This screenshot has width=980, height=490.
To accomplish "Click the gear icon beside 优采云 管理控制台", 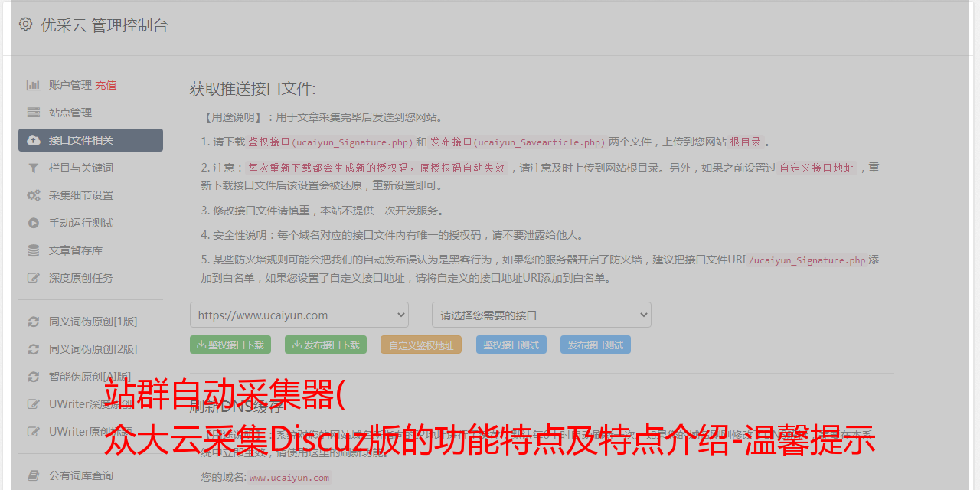I will tap(25, 24).
